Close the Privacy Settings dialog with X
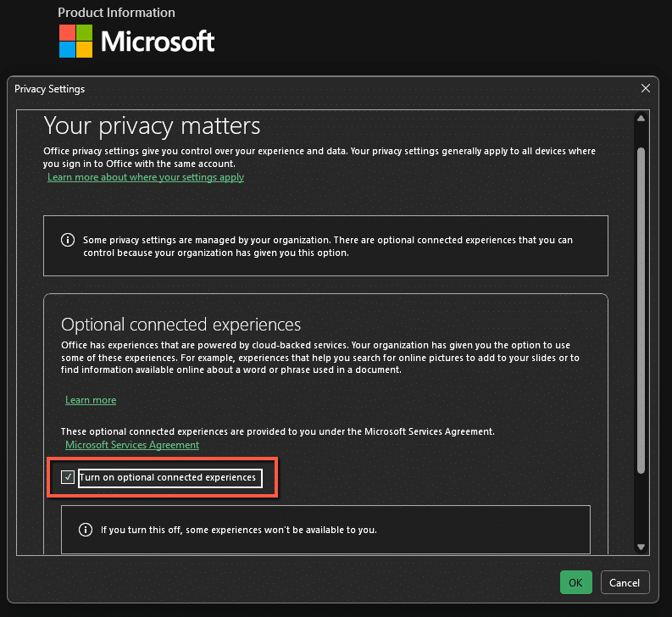The width and height of the screenshot is (672, 617). click(x=646, y=88)
